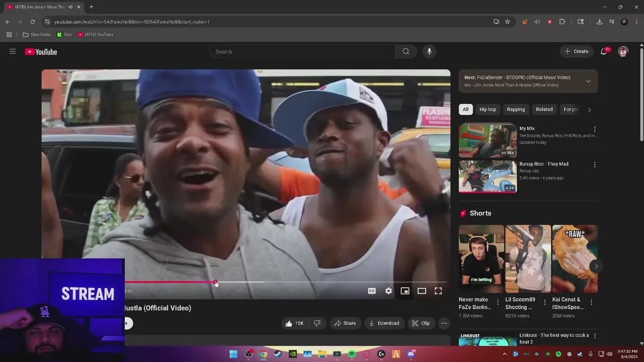Focus the YouTube search field
644x362 pixels.
(x=302, y=51)
